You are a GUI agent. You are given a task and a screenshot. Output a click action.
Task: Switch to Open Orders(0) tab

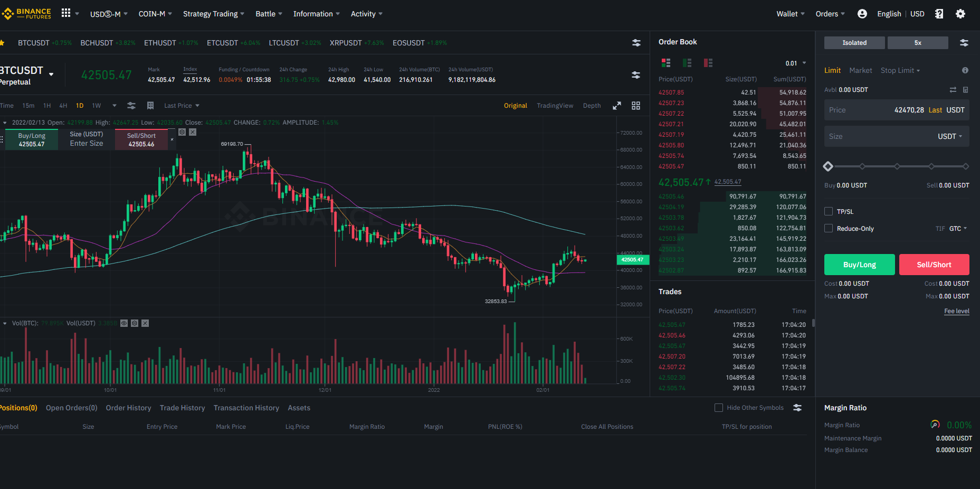pos(72,408)
